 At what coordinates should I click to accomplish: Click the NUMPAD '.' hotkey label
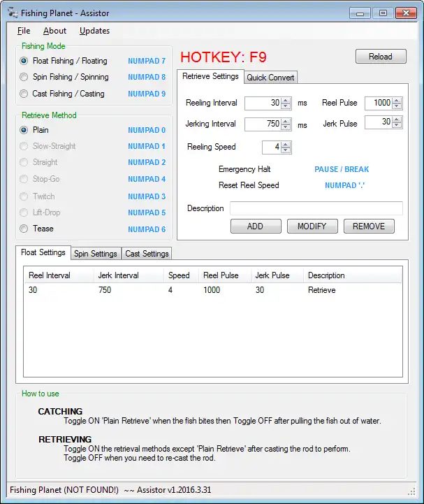pyautogui.click(x=344, y=185)
